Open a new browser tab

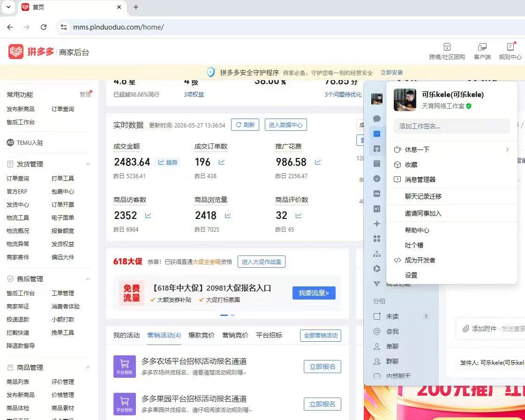click(x=135, y=7)
